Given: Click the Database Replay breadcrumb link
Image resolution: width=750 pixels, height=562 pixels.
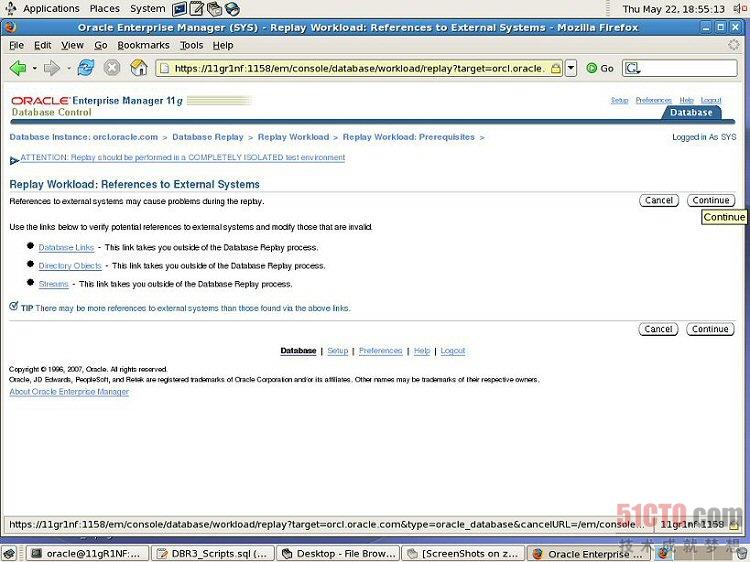Looking at the screenshot, I should click(207, 137).
